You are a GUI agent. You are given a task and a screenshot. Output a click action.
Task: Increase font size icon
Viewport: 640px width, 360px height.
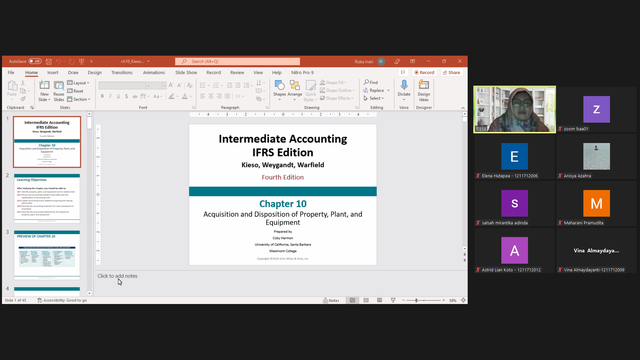pyautogui.click(x=171, y=85)
